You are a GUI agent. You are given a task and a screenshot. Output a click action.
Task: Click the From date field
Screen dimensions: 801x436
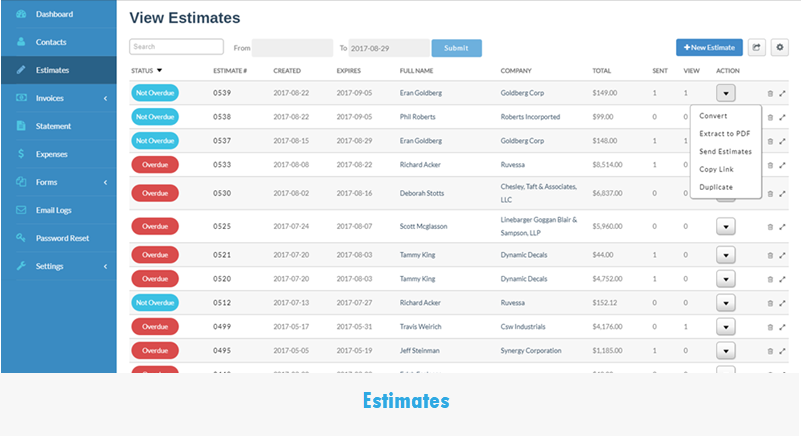pos(292,48)
